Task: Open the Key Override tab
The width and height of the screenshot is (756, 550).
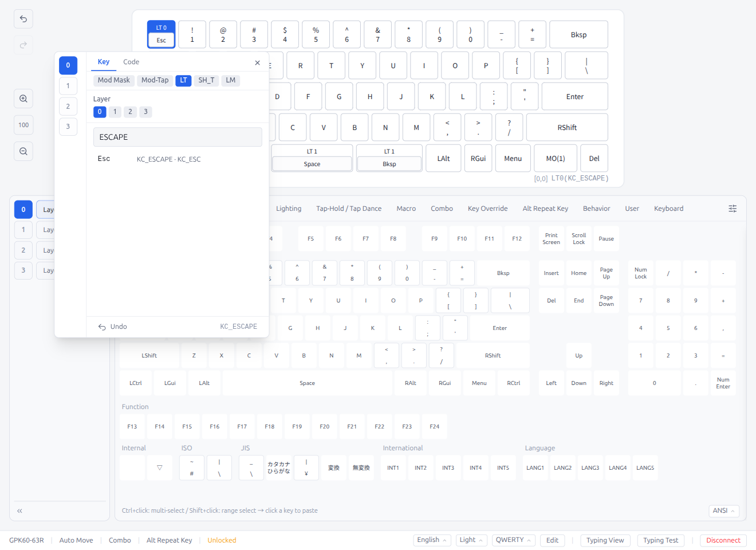Action: [x=487, y=209]
